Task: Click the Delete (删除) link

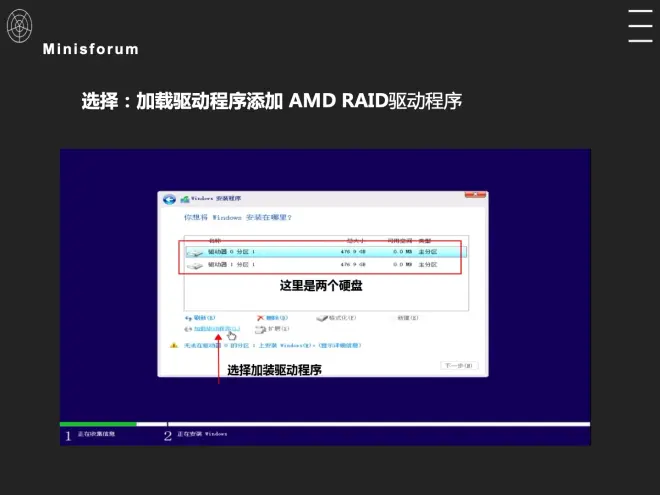Action: pyautogui.click(x=277, y=318)
